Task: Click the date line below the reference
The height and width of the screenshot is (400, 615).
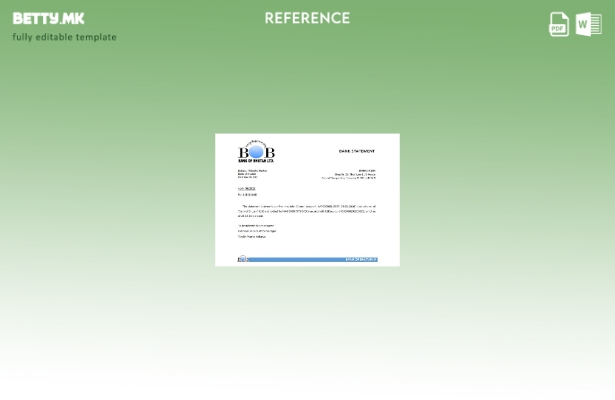Action: (247, 194)
